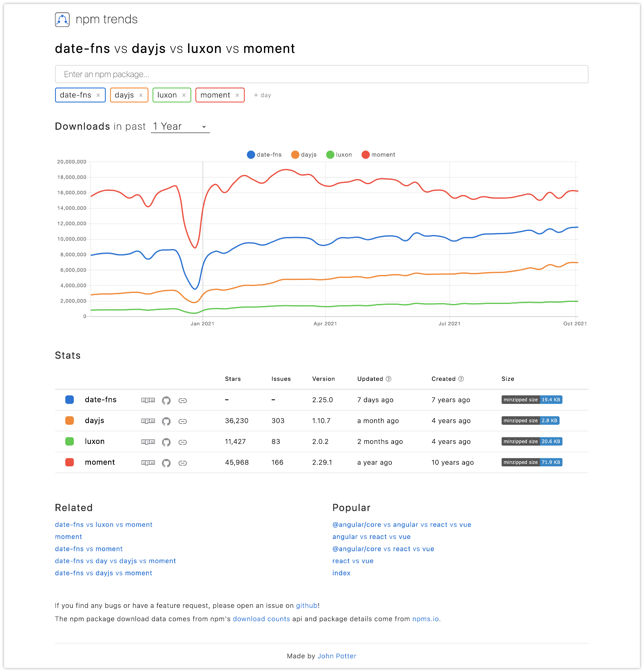Open related date-fns vs luxon vs moment
Screen dimensions: 644x672
pos(104,525)
